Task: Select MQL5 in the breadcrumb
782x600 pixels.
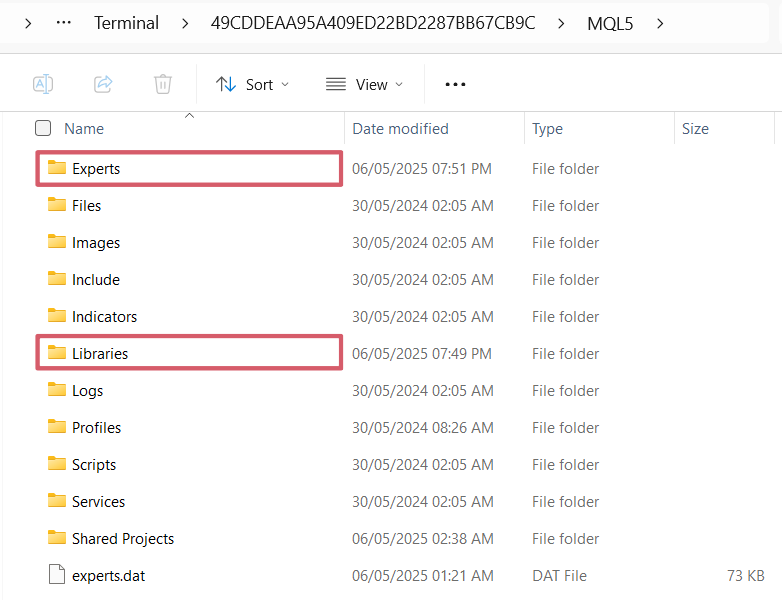Action: pyautogui.click(x=610, y=23)
